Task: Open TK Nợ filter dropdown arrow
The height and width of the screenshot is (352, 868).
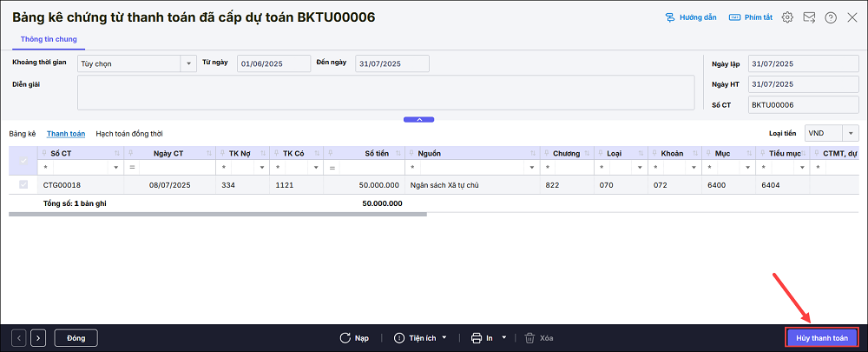Action: [x=262, y=167]
